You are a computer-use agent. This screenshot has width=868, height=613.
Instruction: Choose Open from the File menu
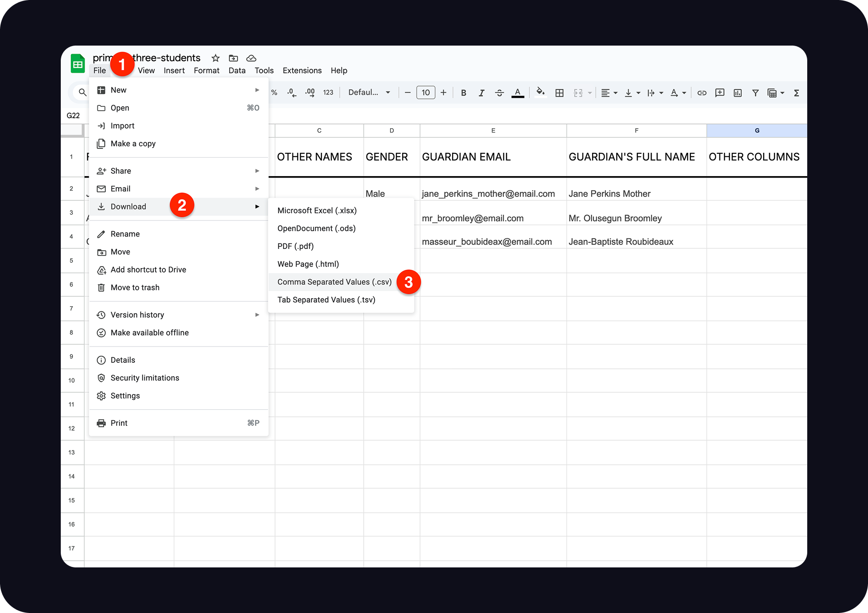point(179,108)
